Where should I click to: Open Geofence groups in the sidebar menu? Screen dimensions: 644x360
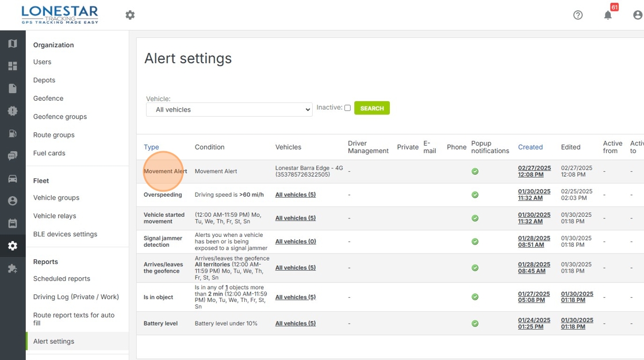pos(60,117)
